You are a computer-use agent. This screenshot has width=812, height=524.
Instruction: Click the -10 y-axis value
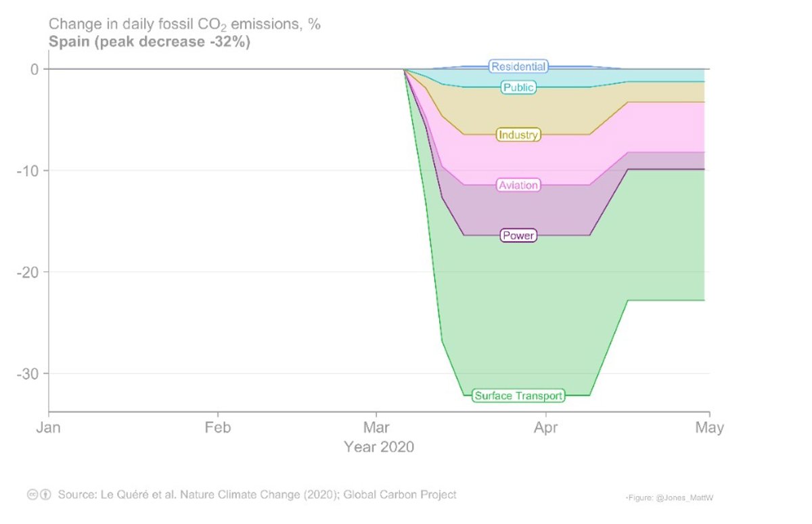28,171
